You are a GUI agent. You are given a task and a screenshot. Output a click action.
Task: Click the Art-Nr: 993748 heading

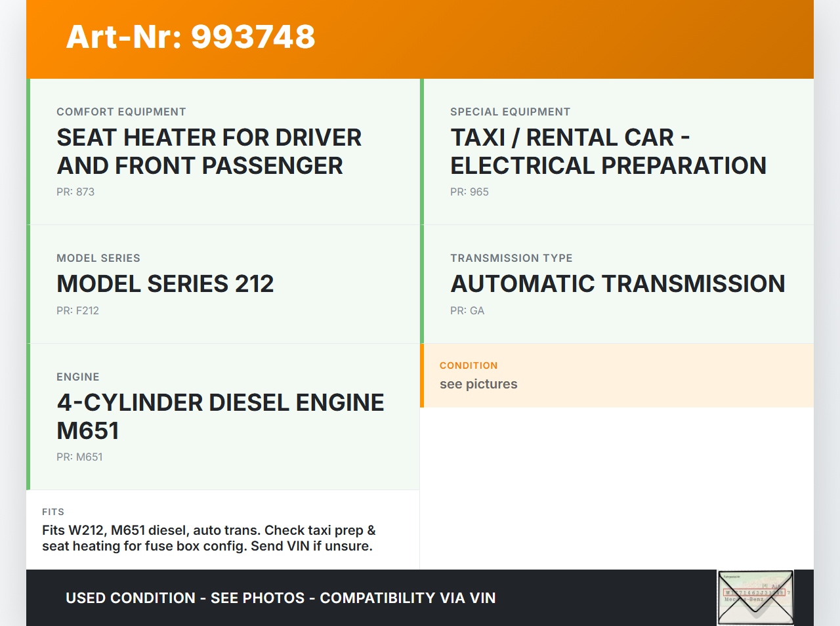tap(190, 37)
